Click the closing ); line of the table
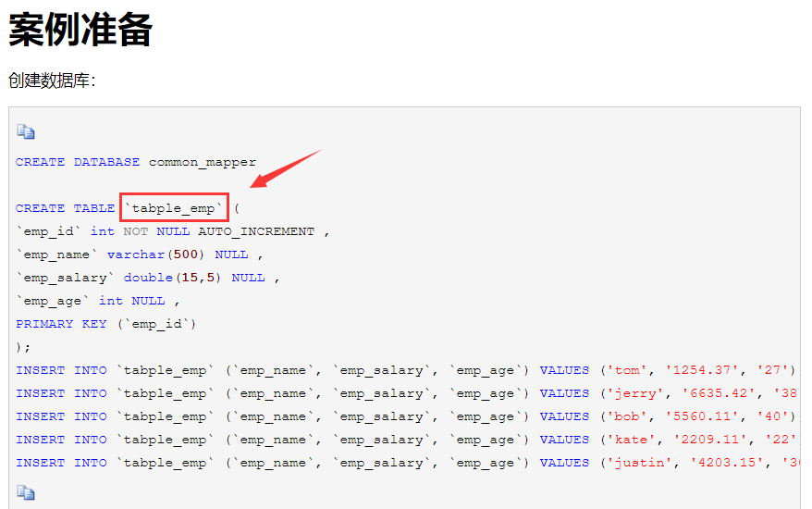Image resolution: width=812 pixels, height=509 pixels. tap(23, 347)
